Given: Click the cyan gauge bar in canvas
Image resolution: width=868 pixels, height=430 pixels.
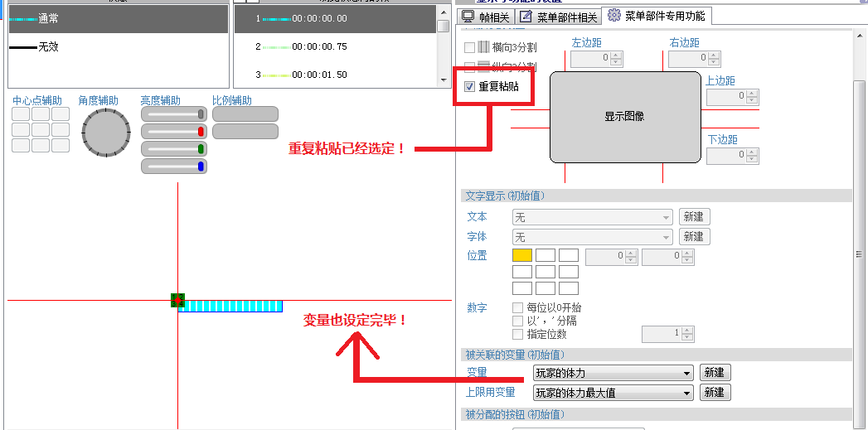Looking at the screenshot, I should pos(230,306).
